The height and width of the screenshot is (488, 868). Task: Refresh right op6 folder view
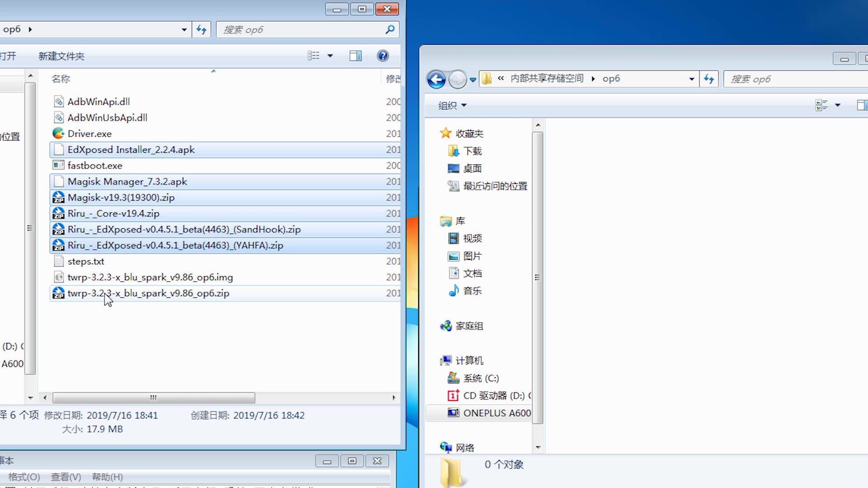pyautogui.click(x=708, y=79)
